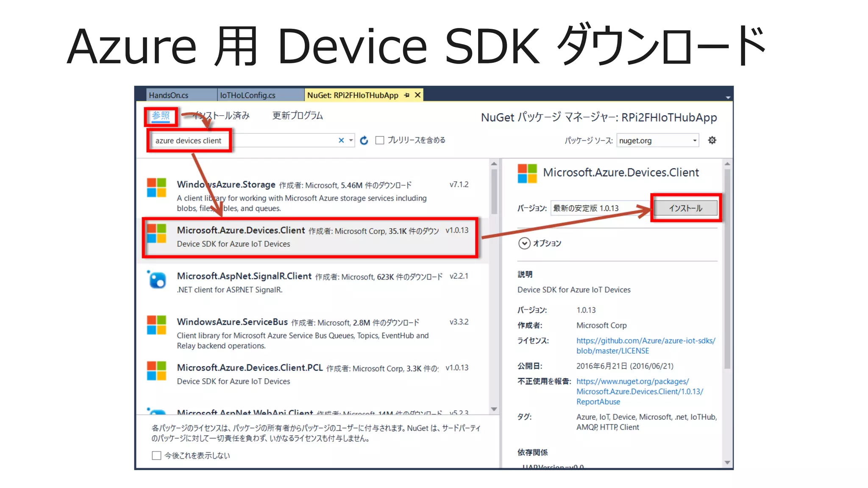
Task: Click the Microsoft.Azure.Devices.Client list logo
Action: coord(156,233)
